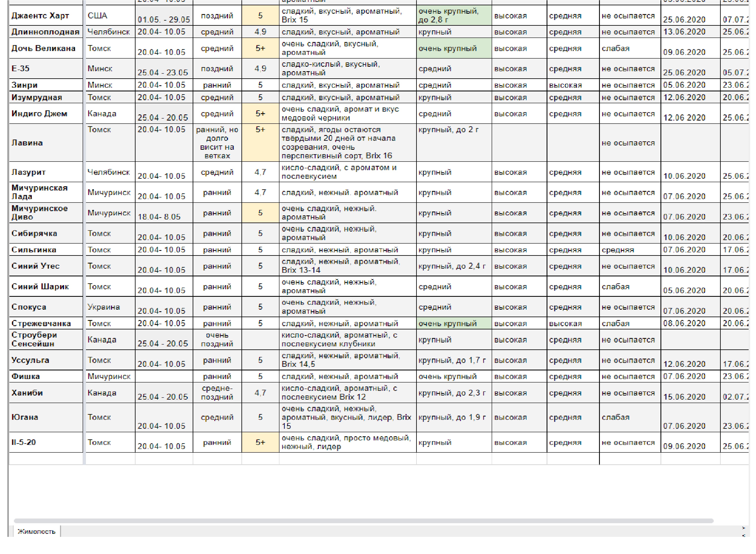The width and height of the screenshot is (756, 554).
Task: Select the Изумрудная variety name cell
Action: (x=46, y=97)
